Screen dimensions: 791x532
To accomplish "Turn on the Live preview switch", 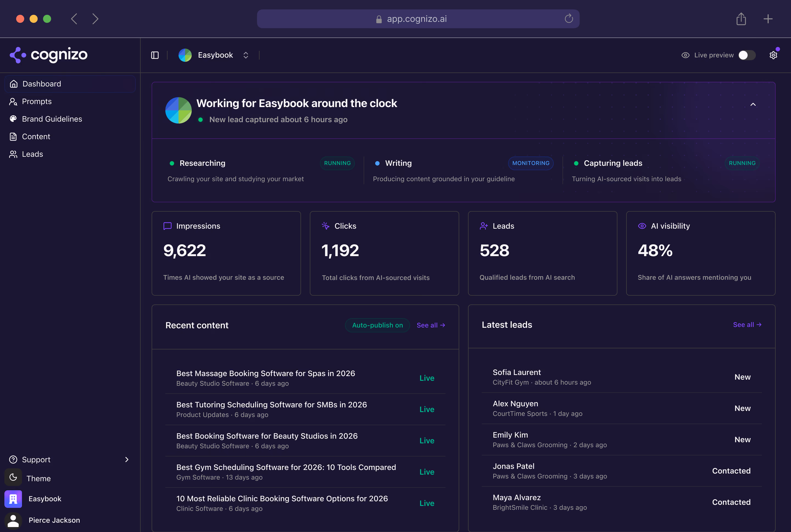I will (x=747, y=55).
